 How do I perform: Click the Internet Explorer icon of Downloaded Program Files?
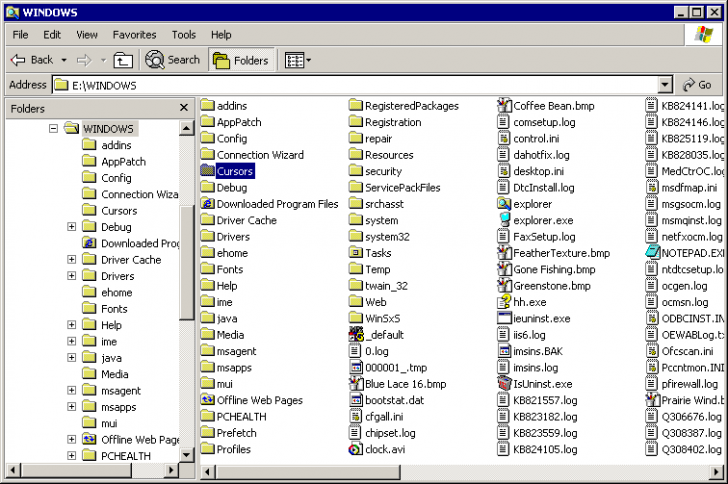(x=208, y=204)
